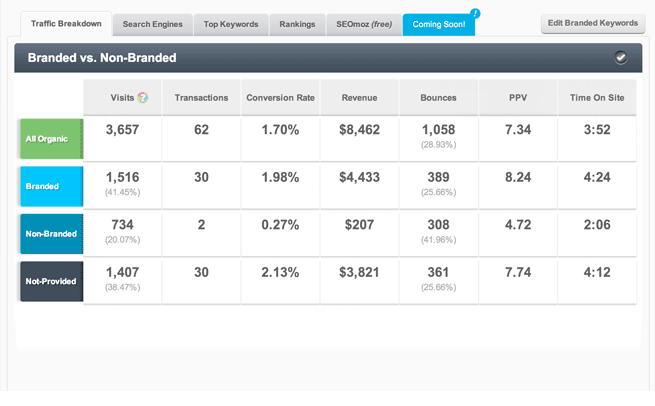Image resolution: width=655 pixels, height=406 pixels.
Task: Select the Coming Soon! tab
Action: tap(439, 24)
